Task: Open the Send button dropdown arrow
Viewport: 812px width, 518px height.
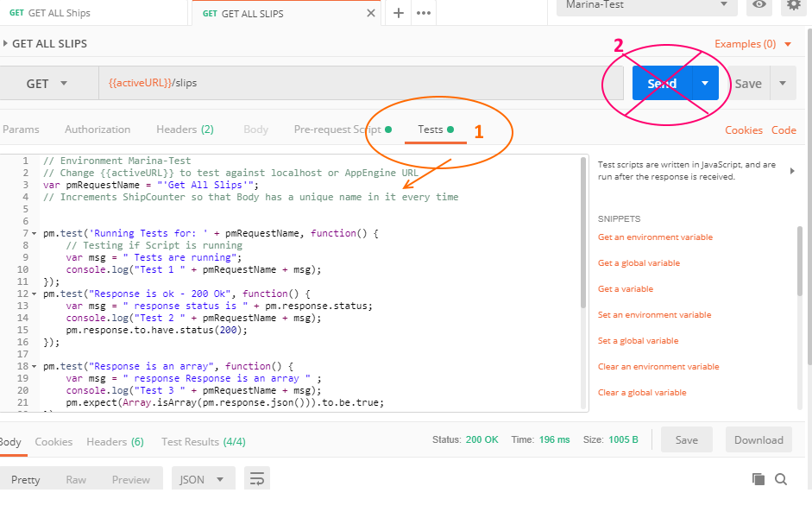Action: tap(705, 83)
